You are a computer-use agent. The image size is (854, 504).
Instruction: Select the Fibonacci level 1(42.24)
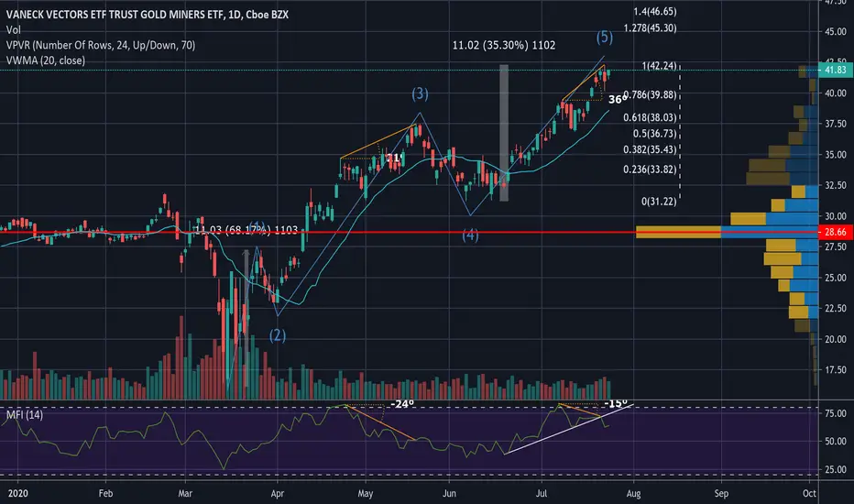pyautogui.click(x=659, y=66)
